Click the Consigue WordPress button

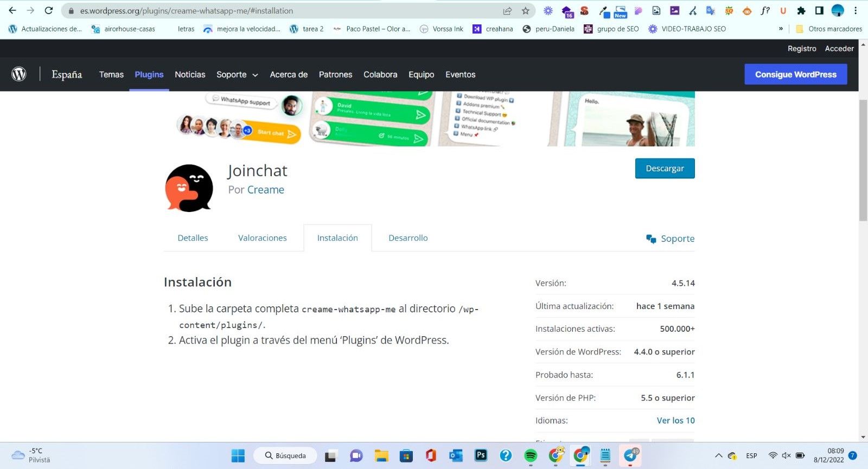[x=796, y=74]
